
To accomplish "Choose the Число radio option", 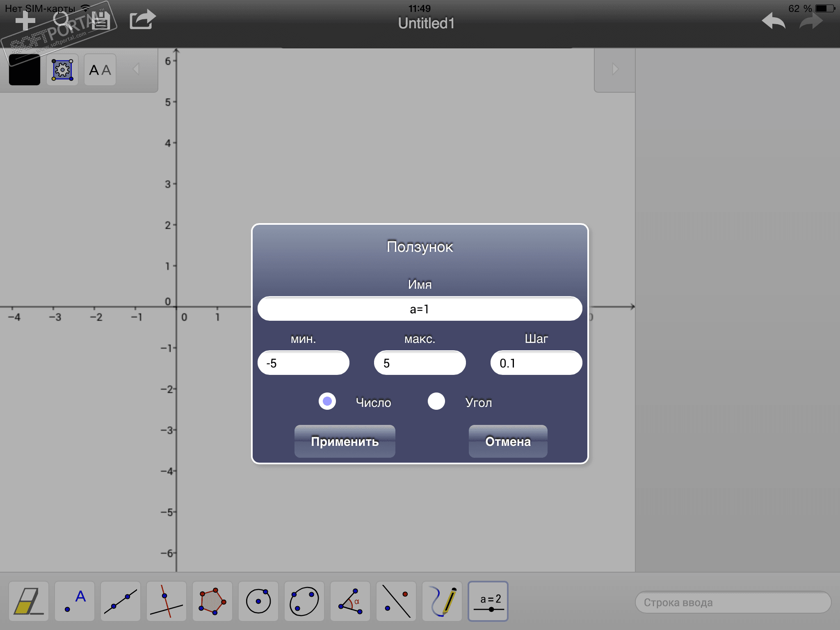I will (327, 401).
